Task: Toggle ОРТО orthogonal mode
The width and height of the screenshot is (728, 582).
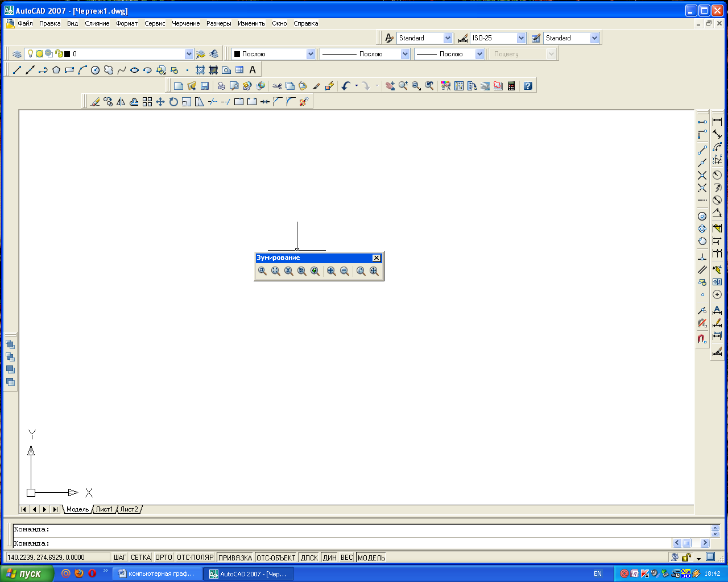Action: point(164,558)
